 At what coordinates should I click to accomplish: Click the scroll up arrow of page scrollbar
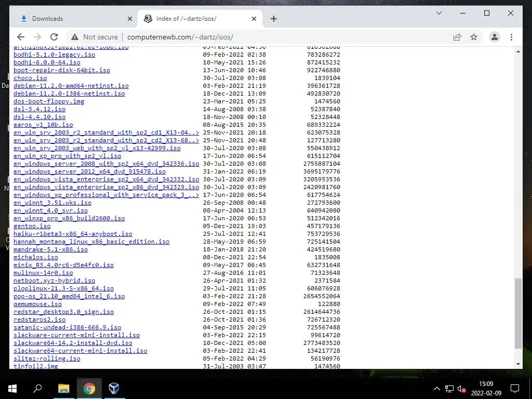tap(518, 51)
